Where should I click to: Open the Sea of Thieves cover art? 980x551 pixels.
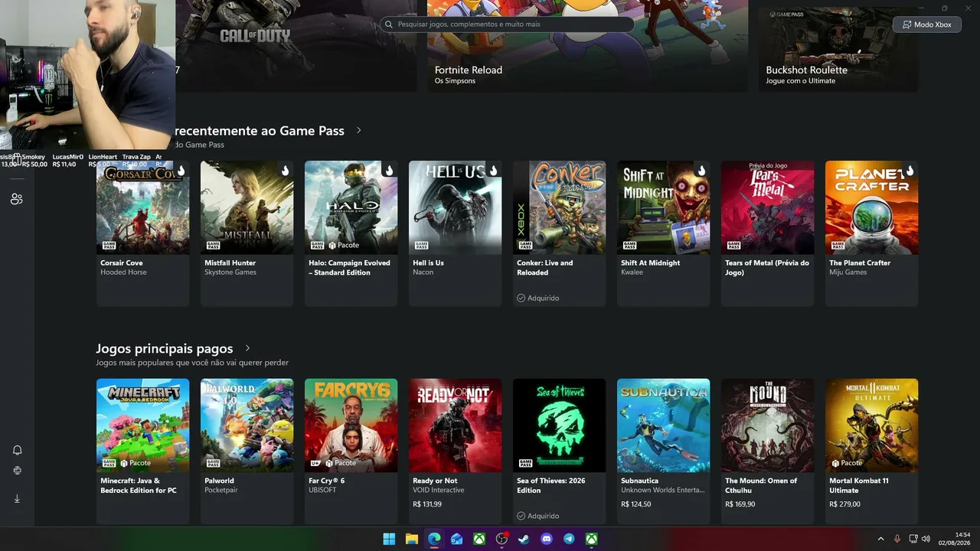pos(559,425)
